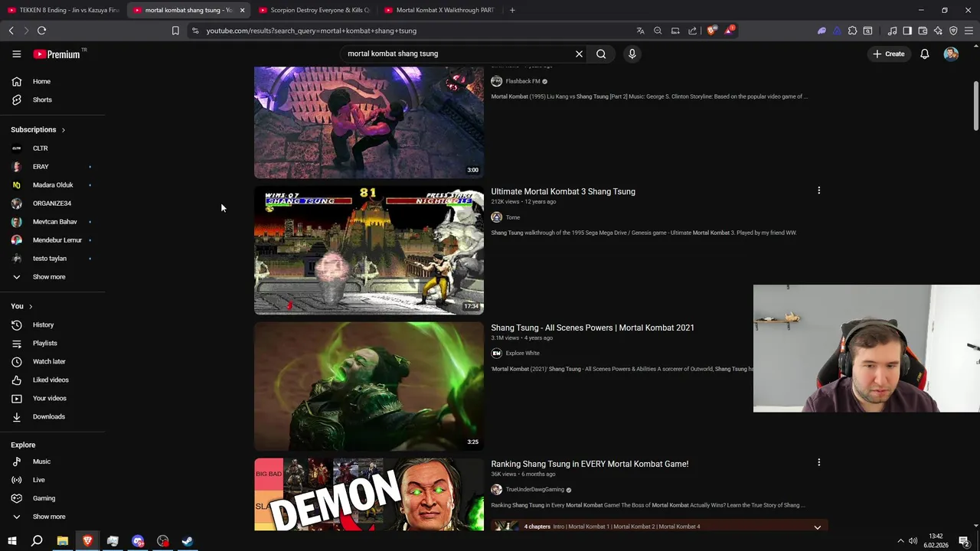Viewport: 980px width, 551px height.
Task: Open Windows Start menu
Action: coord(11,541)
